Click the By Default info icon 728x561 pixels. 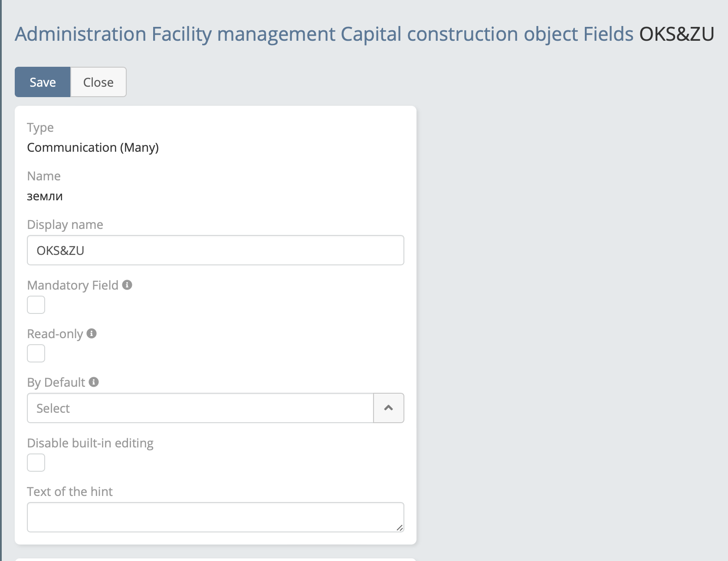(94, 382)
